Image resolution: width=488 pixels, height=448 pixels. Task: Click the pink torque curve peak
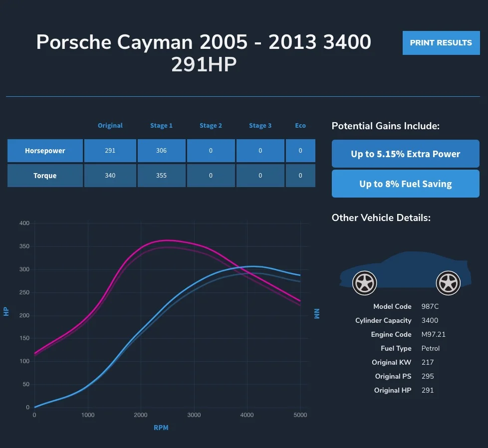click(167, 240)
